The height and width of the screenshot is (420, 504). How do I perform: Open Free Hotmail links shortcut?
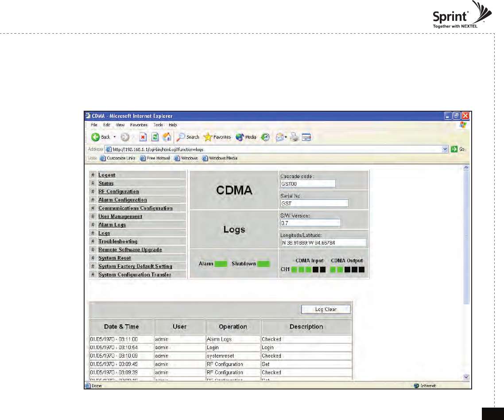(x=155, y=158)
